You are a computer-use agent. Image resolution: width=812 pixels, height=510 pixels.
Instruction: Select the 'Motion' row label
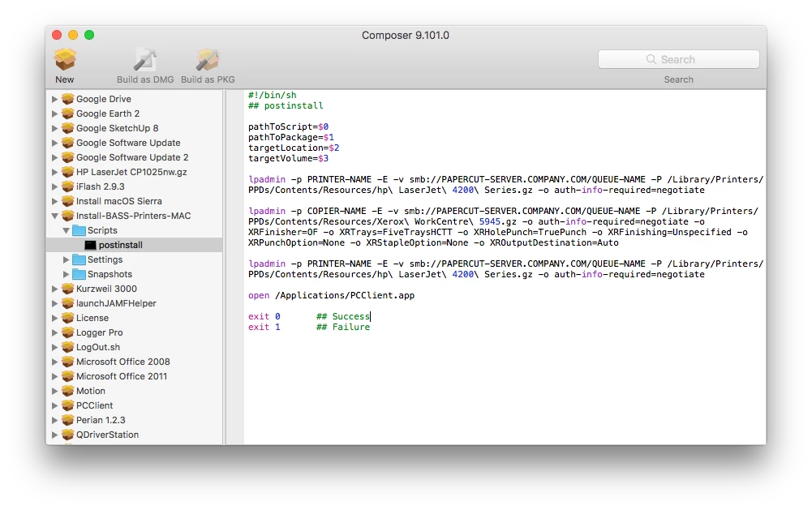pyautogui.click(x=91, y=390)
